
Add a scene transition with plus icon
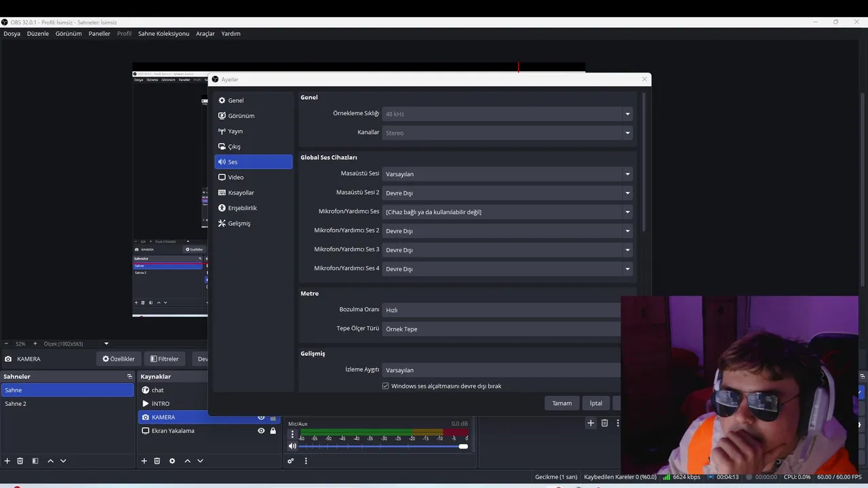591,423
